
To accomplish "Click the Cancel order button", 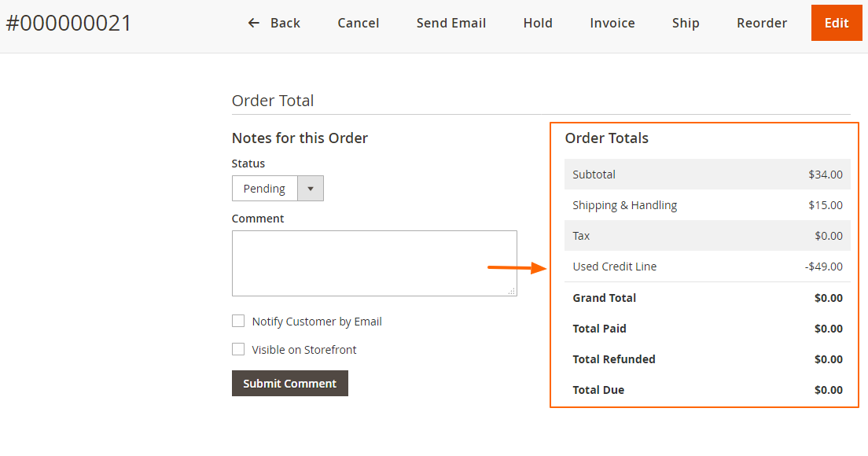I will coord(359,24).
